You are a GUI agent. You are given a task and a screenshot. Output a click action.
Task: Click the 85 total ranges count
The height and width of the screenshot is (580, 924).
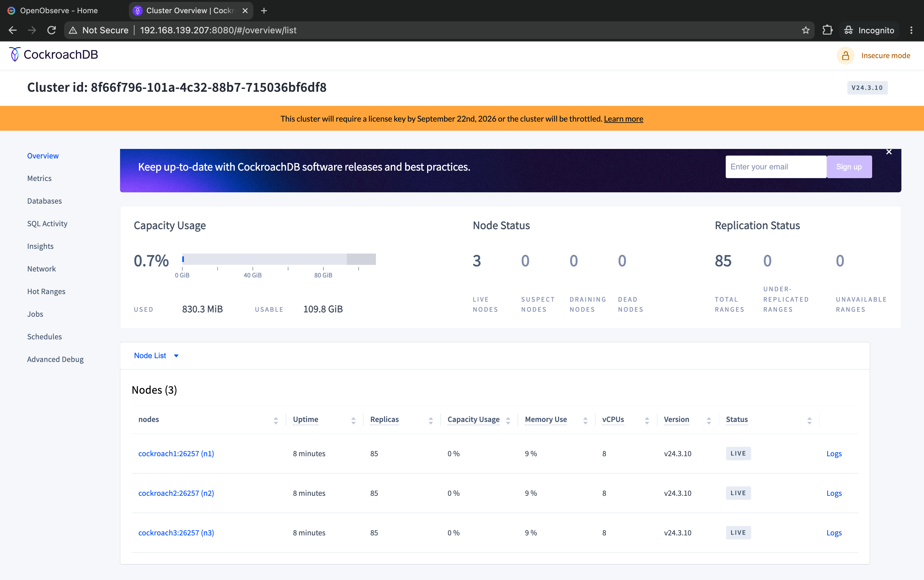(723, 261)
